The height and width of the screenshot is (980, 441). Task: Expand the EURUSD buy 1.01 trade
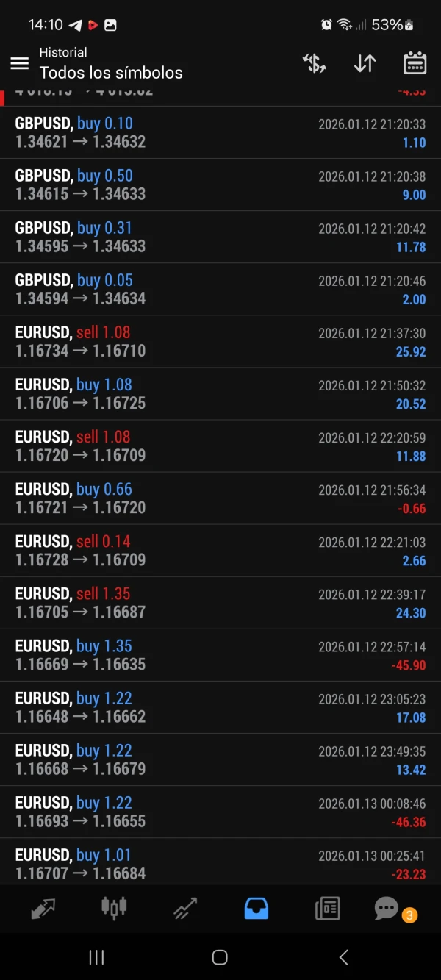pyautogui.click(x=220, y=864)
